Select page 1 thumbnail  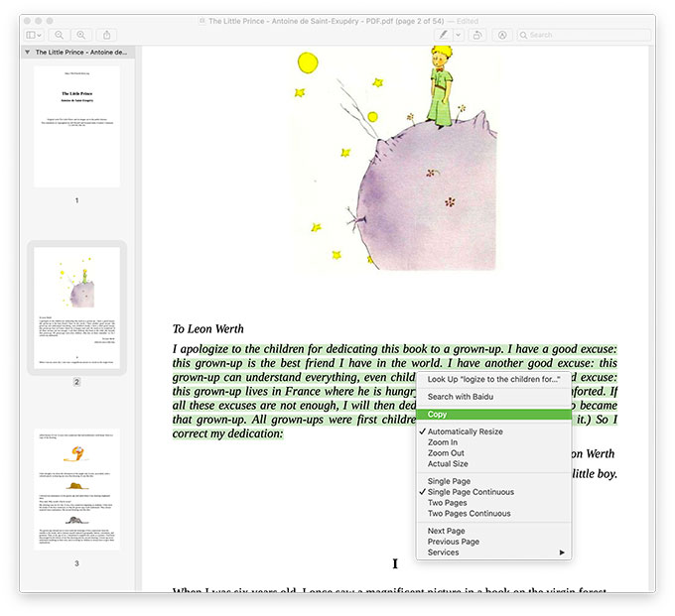point(76,126)
